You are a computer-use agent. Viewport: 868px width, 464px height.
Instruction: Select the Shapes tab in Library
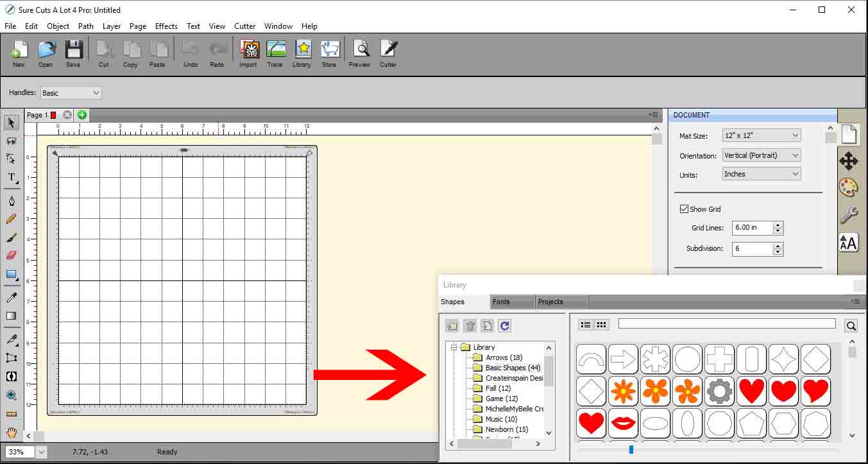tap(463, 302)
